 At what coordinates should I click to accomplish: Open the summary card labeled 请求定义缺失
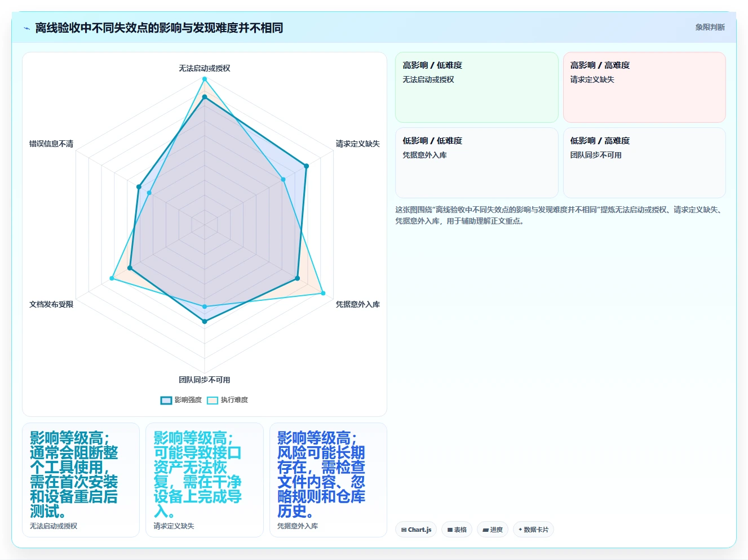(x=205, y=480)
